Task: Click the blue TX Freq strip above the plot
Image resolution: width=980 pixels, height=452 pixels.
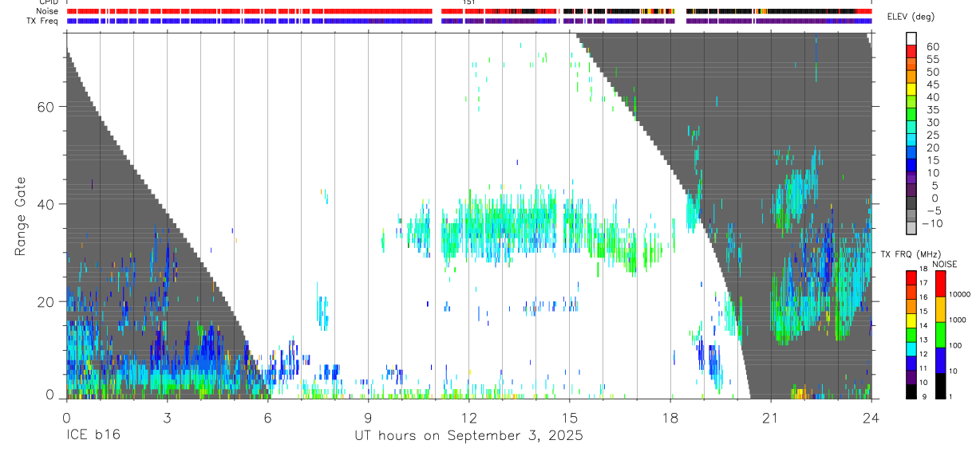Action: click(469, 21)
